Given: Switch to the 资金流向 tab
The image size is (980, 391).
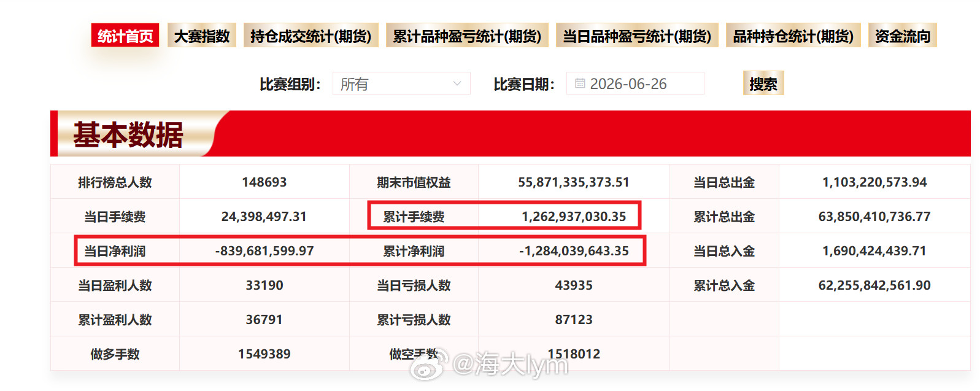Looking at the screenshot, I should (903, 36).
